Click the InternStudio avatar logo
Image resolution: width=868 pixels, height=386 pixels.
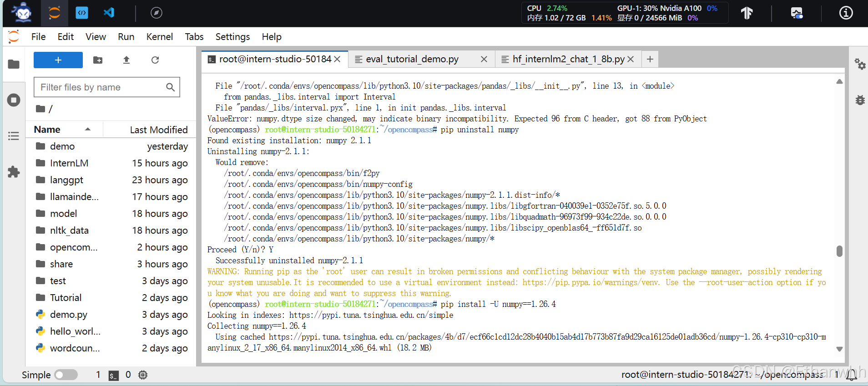point(22,13)
